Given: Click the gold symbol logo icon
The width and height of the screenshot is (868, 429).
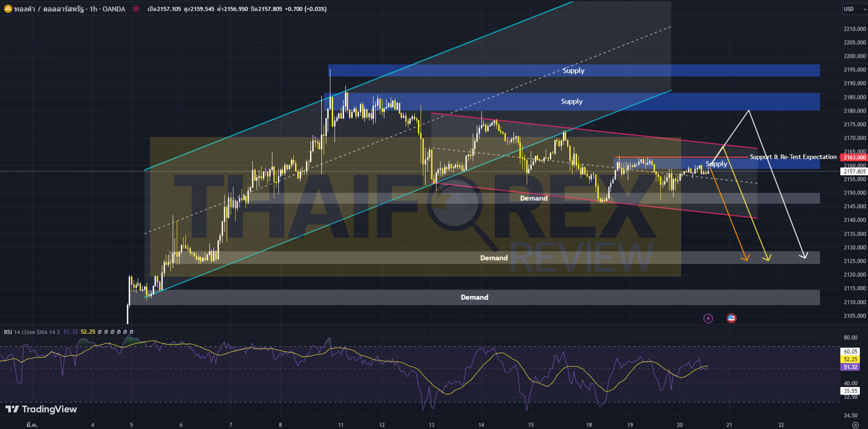Looking at the screenshot, I should point(8,9).
